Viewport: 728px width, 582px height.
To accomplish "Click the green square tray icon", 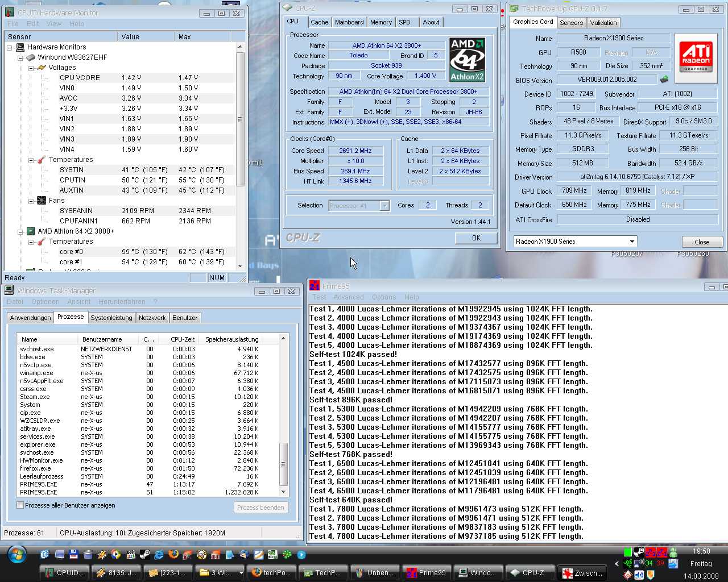I will click(628, 551).
